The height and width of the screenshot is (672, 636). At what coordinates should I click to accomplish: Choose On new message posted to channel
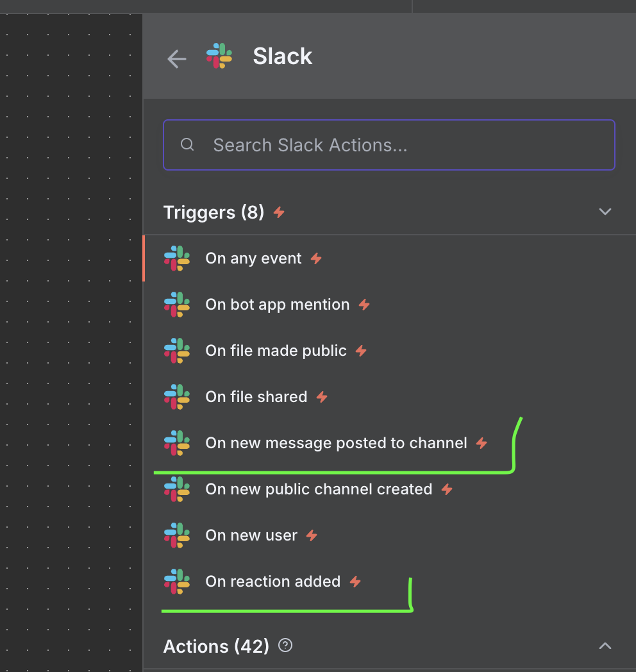coord(336,443)
